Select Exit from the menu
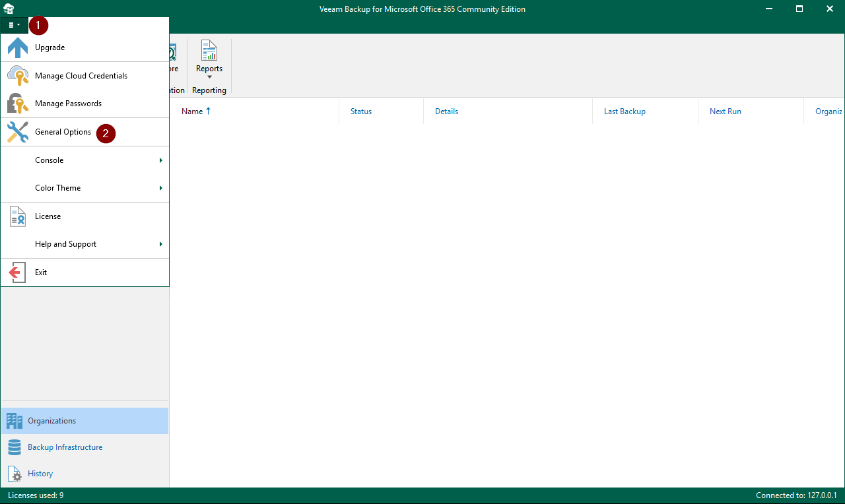This screenshot has height=504, width=845. [x=84, y=272]
